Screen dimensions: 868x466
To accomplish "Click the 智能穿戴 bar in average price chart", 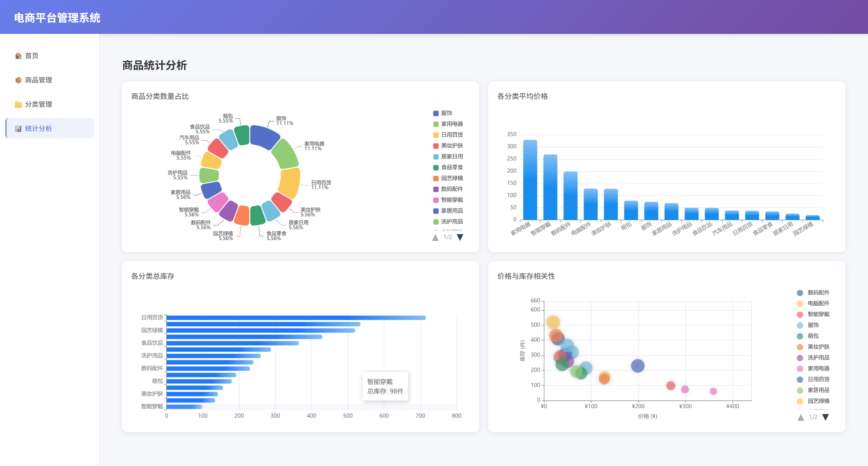I will 550,187.
